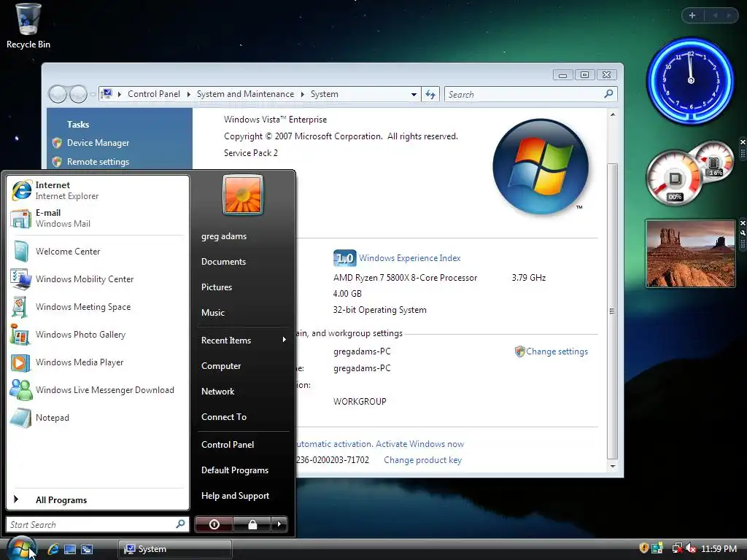The width and height of the screenshot is (747, 560).
Task: Open Documents from Start menu
Action: point(223,262)
